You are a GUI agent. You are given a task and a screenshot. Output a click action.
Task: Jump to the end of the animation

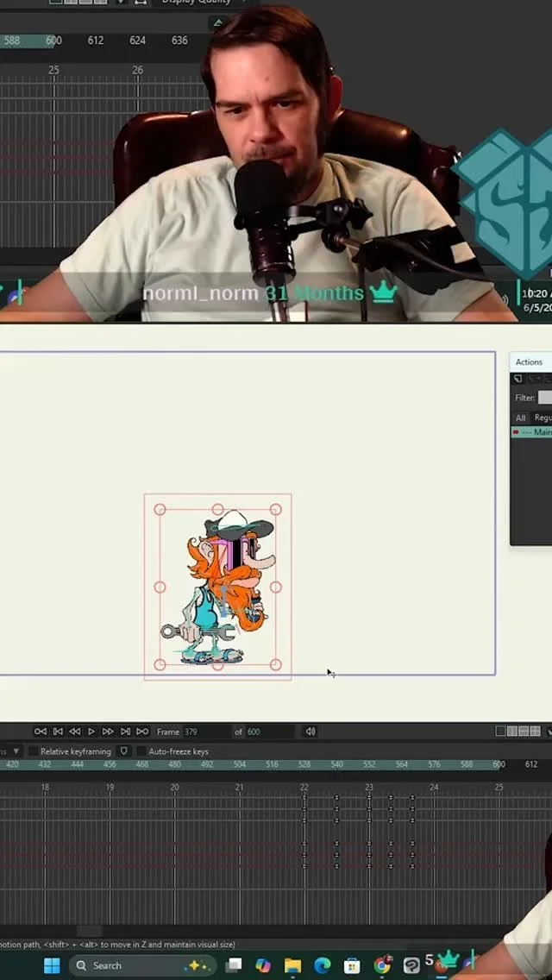142,732
